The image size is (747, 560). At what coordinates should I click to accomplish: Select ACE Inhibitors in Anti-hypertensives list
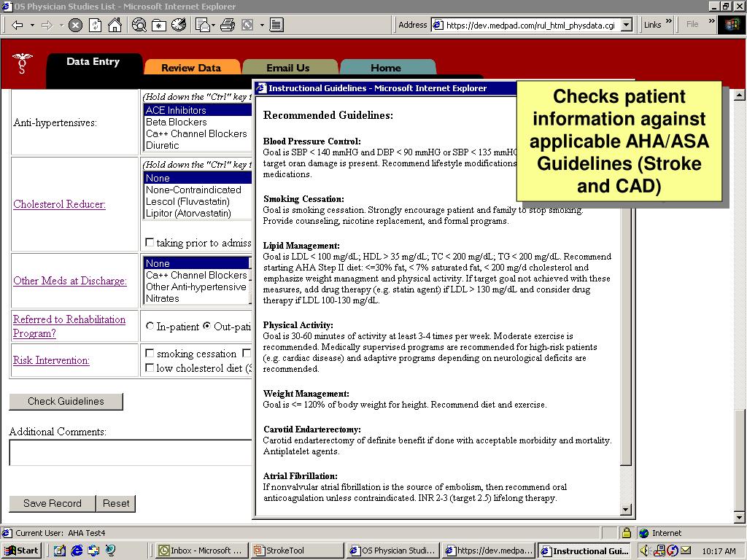pos(198,110)
